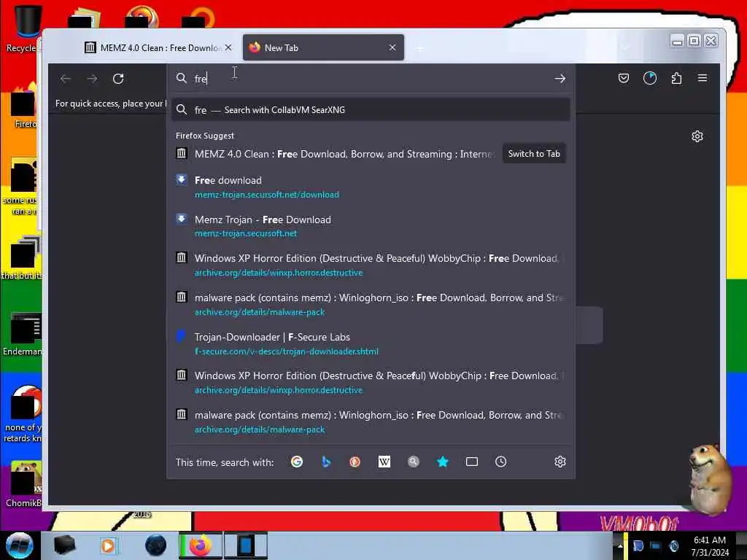Search open Tabs using the tab icon
This screenshot has height=560, width=747.
click(472, 462)
